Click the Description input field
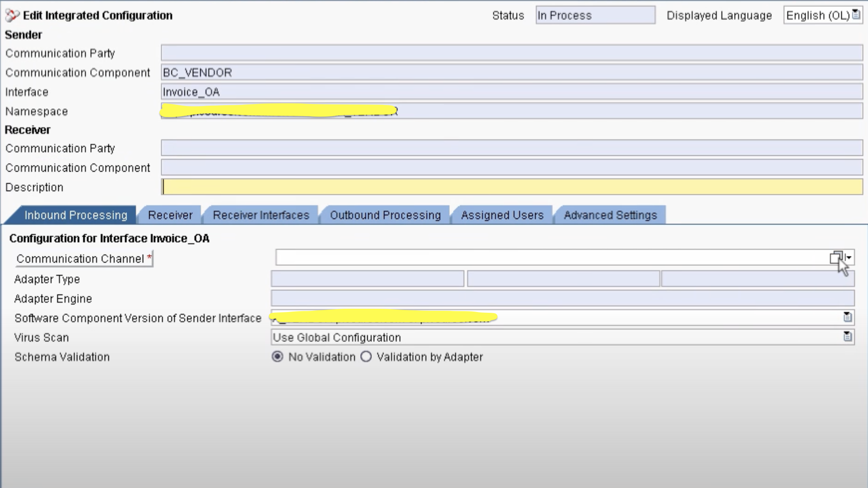The image size is (868, 488). pyautogui.click(x=511, y=187)
